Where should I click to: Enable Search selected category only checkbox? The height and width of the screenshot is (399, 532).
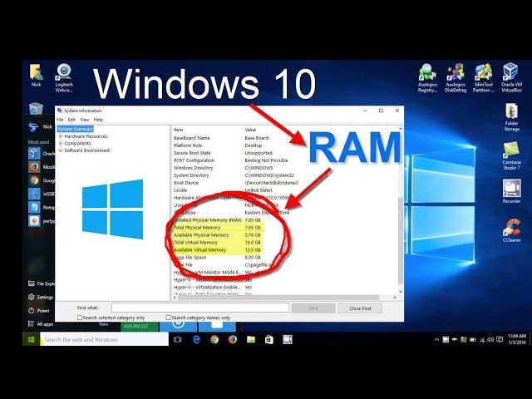(80, 318)
